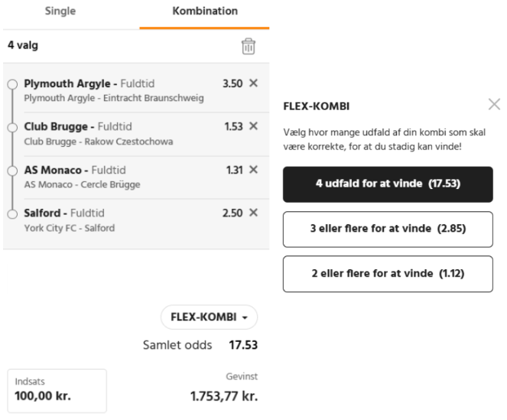Toggle the Plymouth Argyle selection circle
This screenshot has width=507, height=420.
point(12,84)
